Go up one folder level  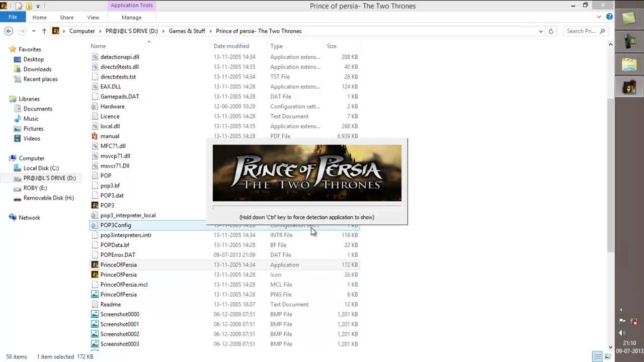click(44, 31)
